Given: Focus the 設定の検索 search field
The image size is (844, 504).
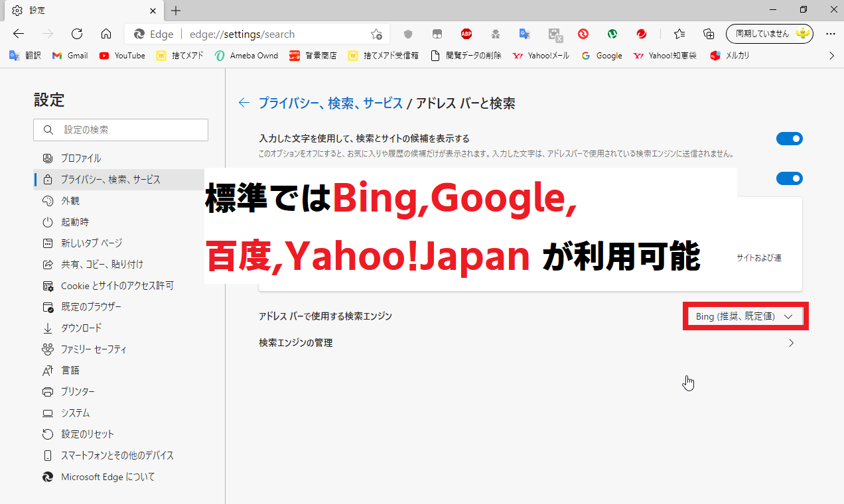Looking at the screenshot, I should [121, 130].
